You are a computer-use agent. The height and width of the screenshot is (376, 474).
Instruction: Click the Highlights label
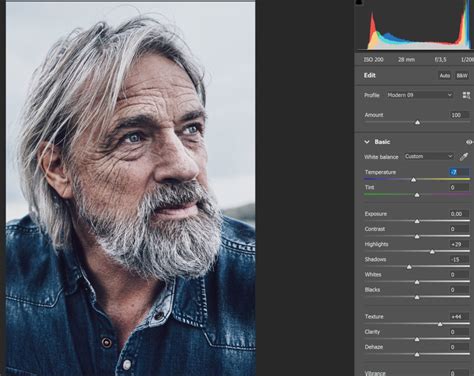pos(376,244)
